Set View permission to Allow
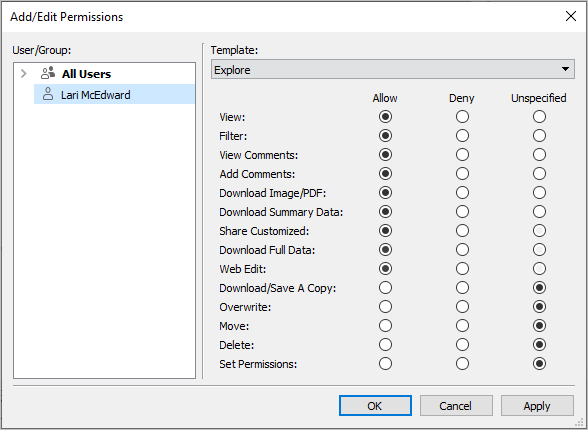The height and width of the screenshot is (430, 588). pyautogui.click(x=385, y=117)
